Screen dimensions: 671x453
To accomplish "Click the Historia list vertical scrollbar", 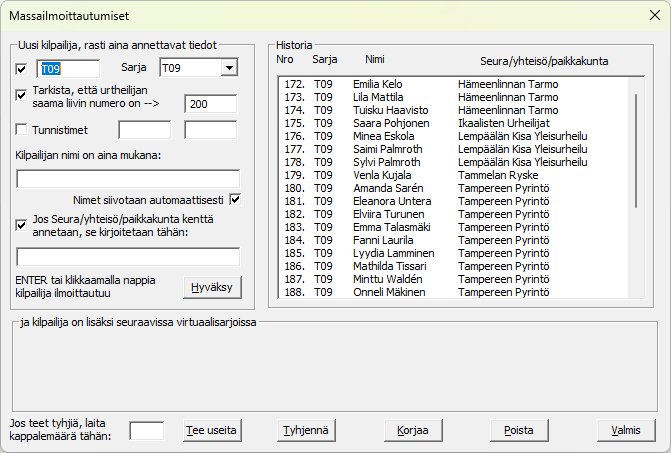I will pos(635,150).
